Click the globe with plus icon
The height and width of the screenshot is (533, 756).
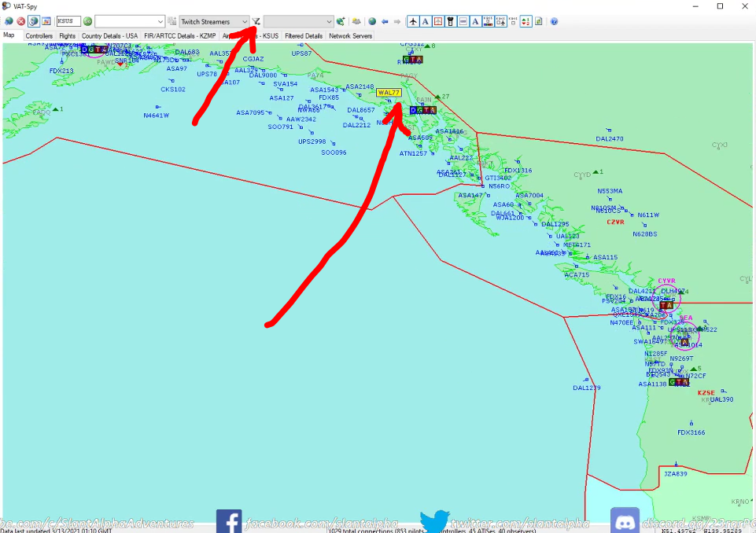[341, 21]
